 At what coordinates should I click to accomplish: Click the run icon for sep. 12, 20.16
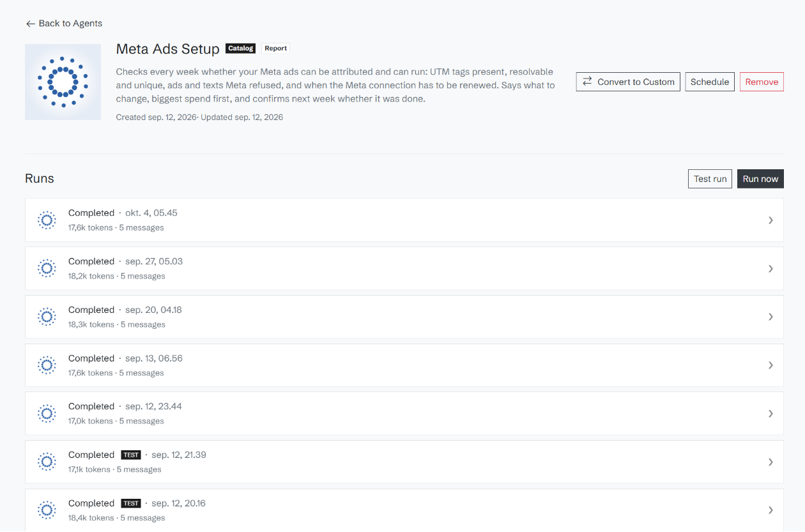coord(47,510)
